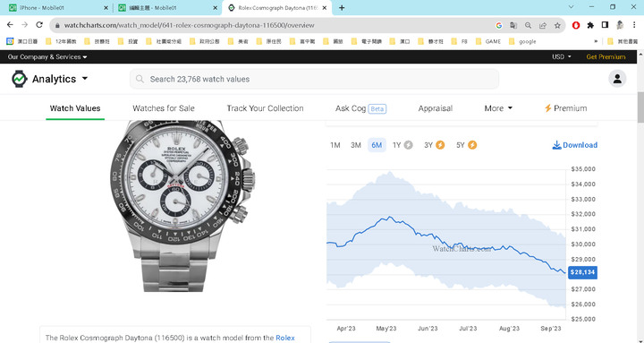Image resolution: width=644 pixels, height=343 pixels.
Task: Open Chrome three-dot menu
Action: click(x=634, y=25)
